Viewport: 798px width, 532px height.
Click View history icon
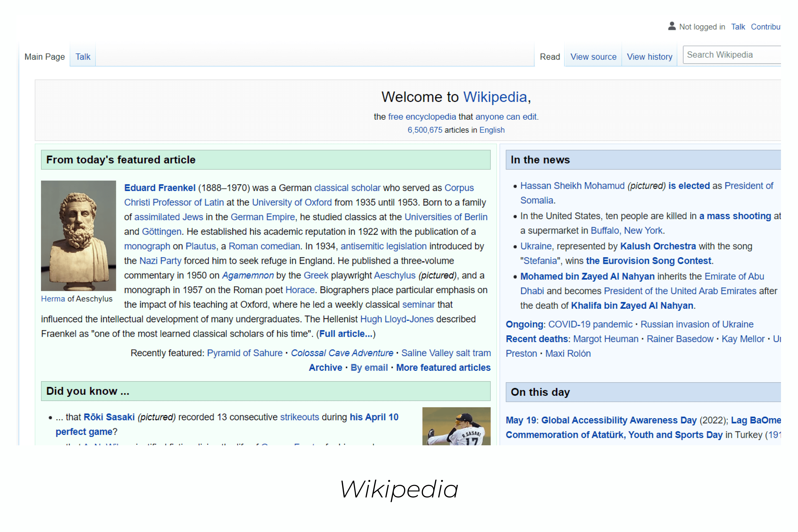pos(649,56)
